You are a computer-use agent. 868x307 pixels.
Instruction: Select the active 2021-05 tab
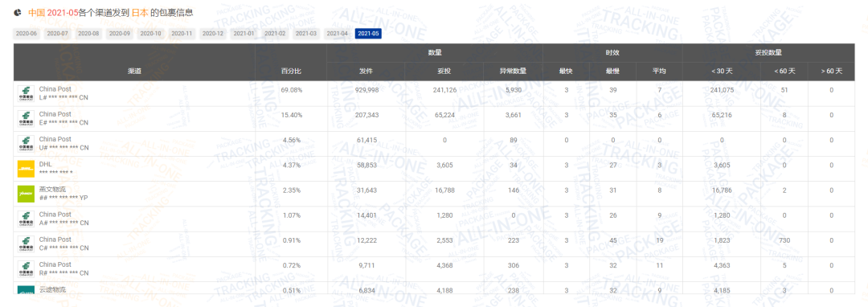point(369,34)
